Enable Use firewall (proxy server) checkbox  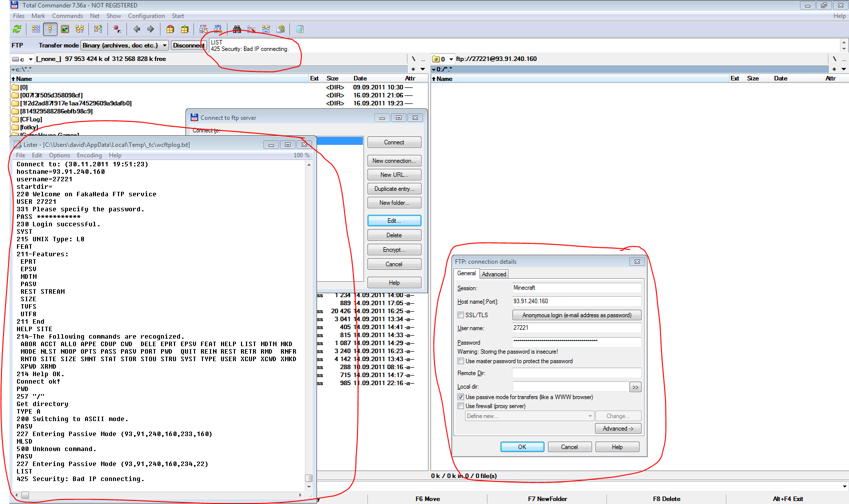pos(461,406)
